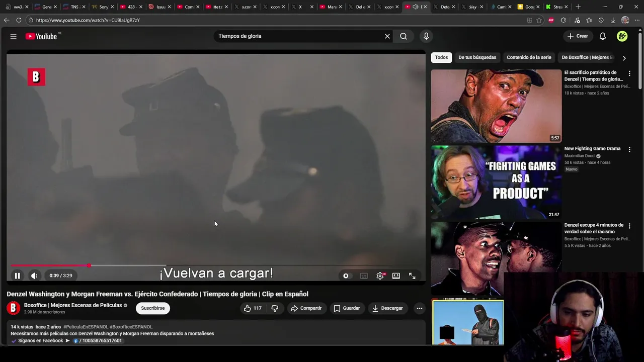Pause the video with the pause button
The height and width of the screenshot is (362, 644).
(17, 276)
